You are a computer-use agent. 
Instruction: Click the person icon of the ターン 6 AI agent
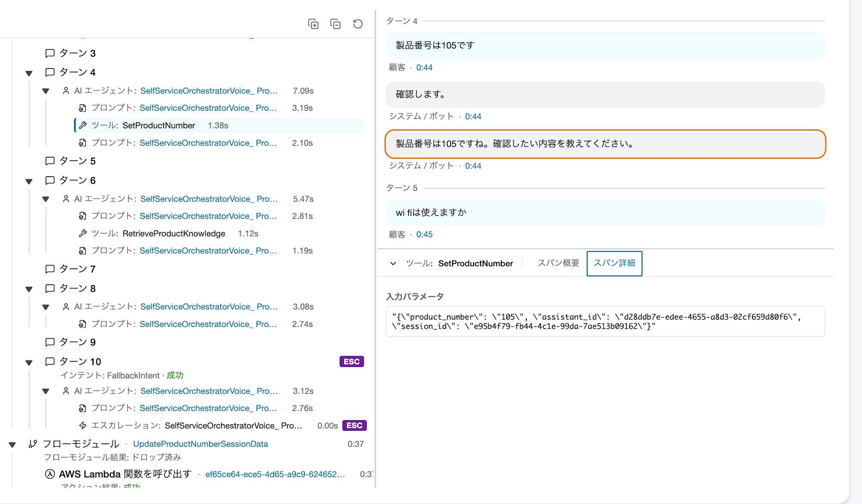[66, 199]
